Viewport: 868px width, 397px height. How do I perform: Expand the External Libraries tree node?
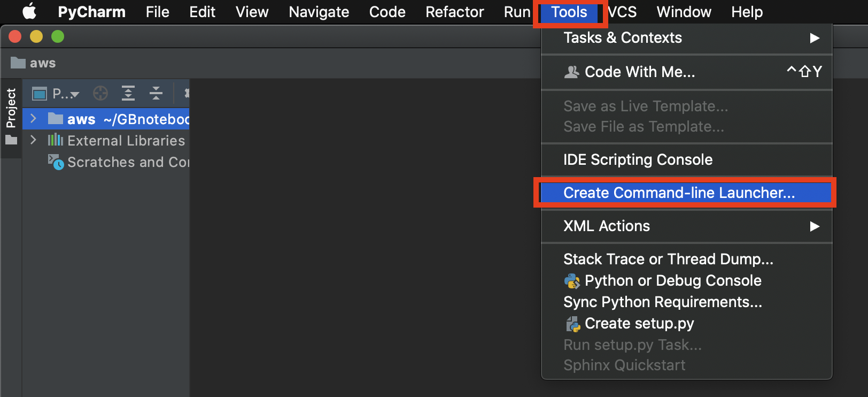pyautogui.click(x=33, y=140)
